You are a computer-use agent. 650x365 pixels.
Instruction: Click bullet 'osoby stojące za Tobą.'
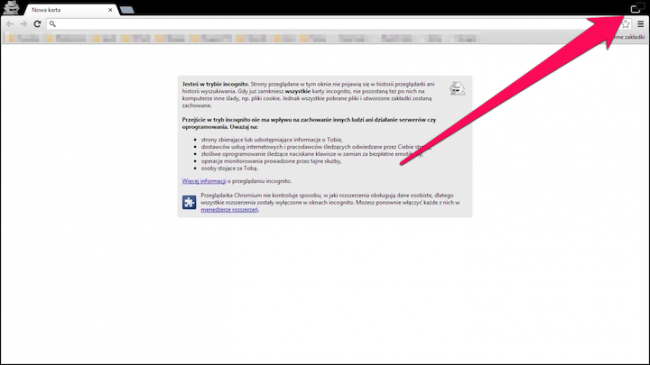229,168
